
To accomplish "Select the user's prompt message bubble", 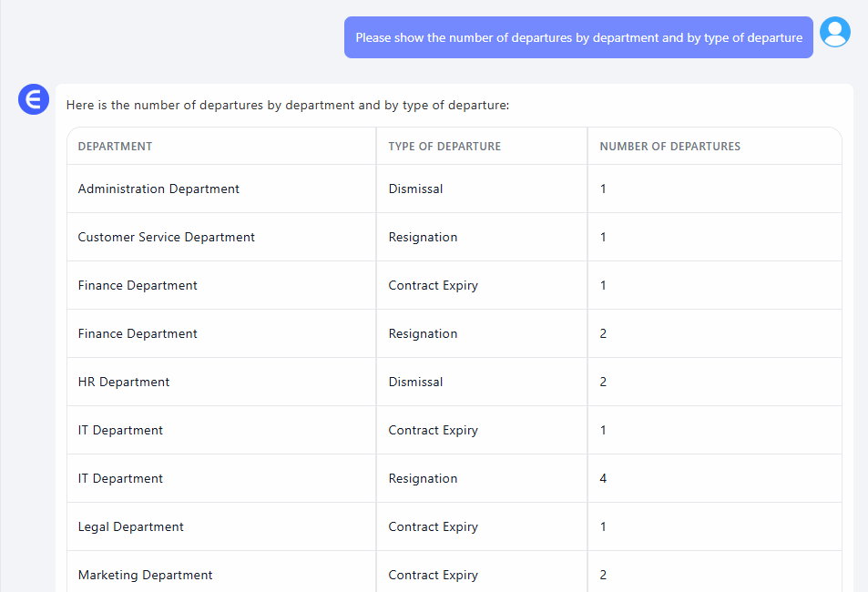I will coord(578,37).
